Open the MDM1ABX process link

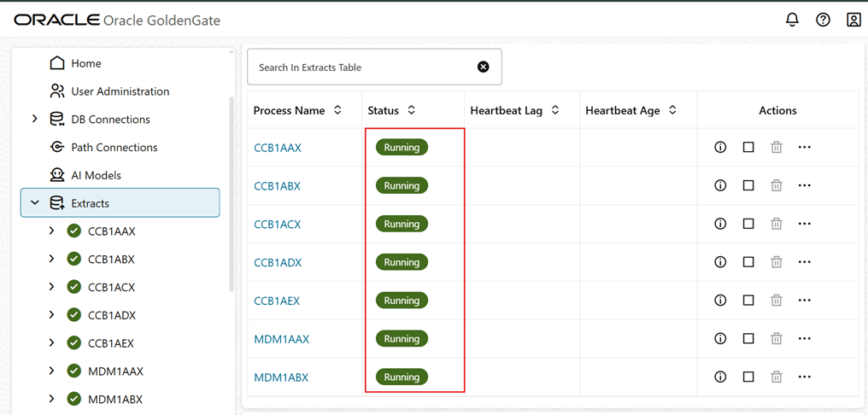(x=281, y=377)
